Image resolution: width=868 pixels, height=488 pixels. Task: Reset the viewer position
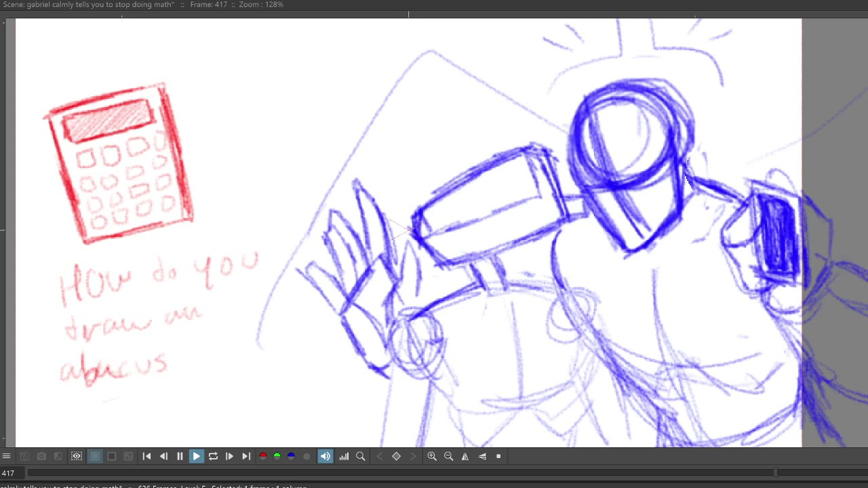point(498,456)
